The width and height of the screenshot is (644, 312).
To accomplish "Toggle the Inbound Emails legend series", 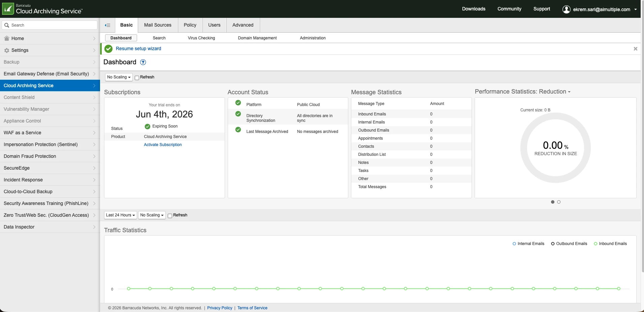I will coord(610,244).
